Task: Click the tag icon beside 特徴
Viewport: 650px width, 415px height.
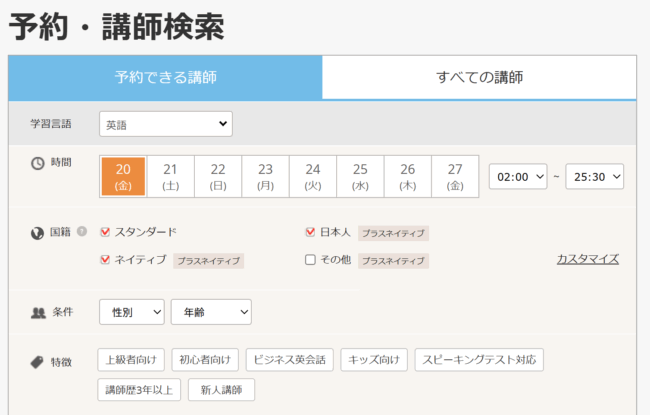Action: pos(38,361)
